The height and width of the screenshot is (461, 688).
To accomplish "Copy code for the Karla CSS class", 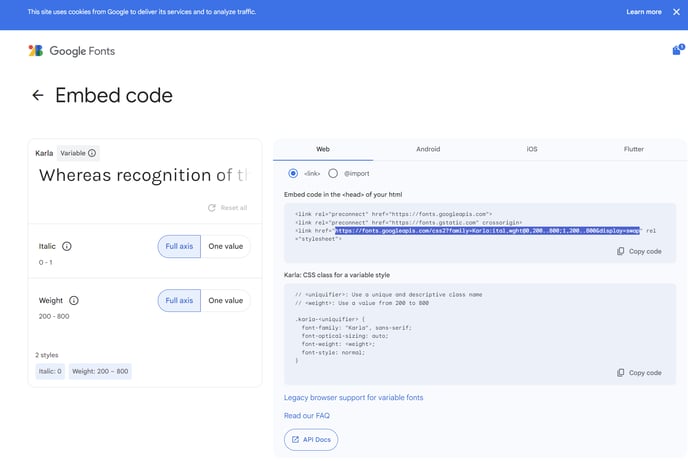I will point(639,373).
